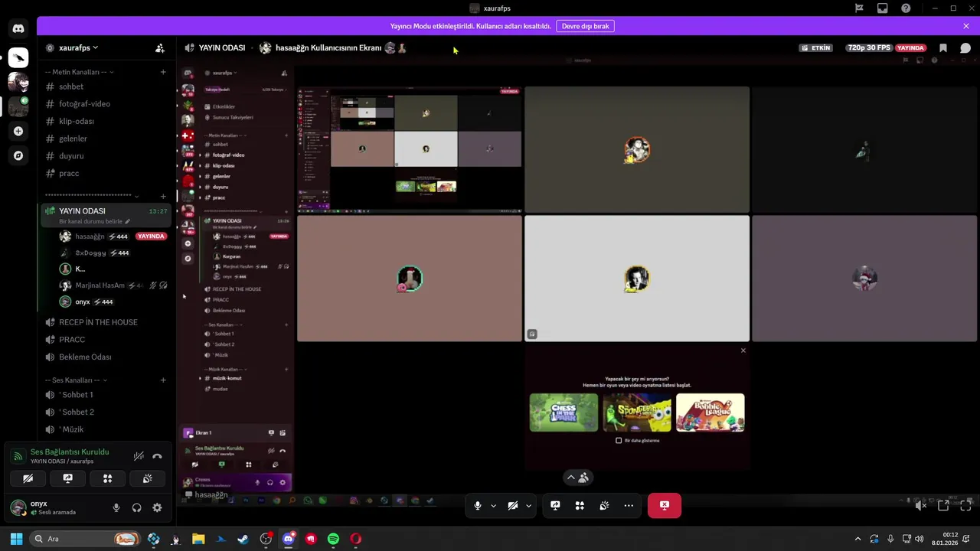Viewport: 980px width, 551px height.
Task: Toggle camera in voice connection panel
Action: coord(28,478)
